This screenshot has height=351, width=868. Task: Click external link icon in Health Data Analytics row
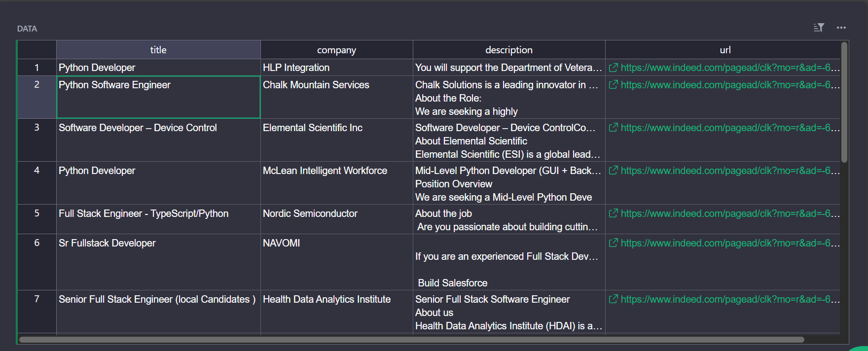(613, 299)
